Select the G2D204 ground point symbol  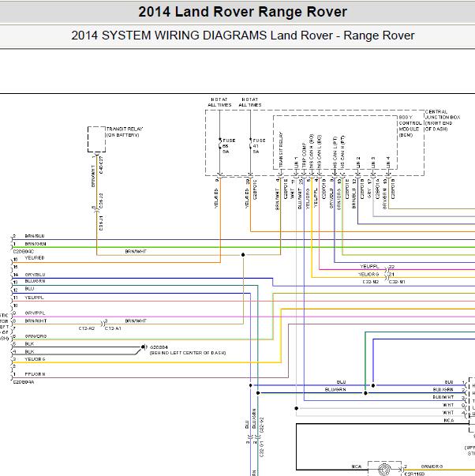pyautogui.click(x=144, y=347)
